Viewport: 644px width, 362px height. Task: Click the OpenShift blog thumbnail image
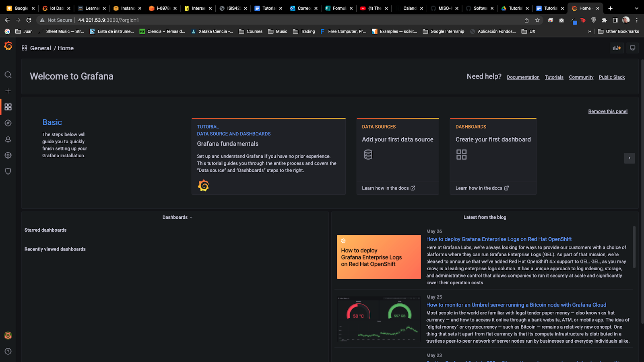coord(379,257)
